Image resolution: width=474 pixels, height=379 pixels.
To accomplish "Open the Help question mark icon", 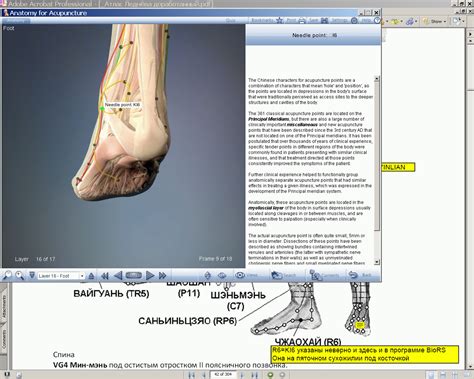I will 377,20.
